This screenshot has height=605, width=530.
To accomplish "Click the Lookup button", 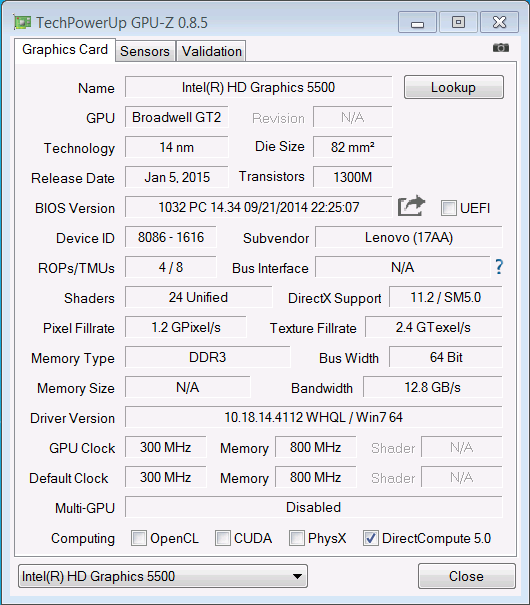I will [x=454, y=87].
